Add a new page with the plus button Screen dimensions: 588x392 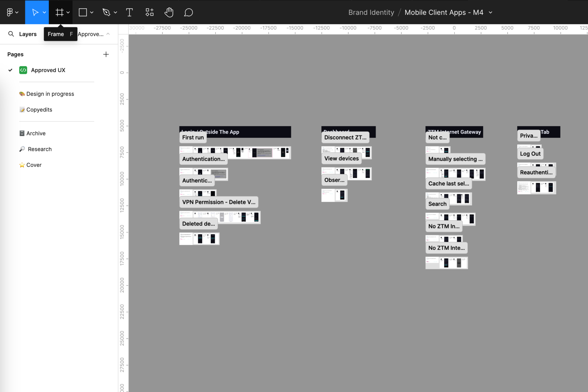tap(106, 54)
